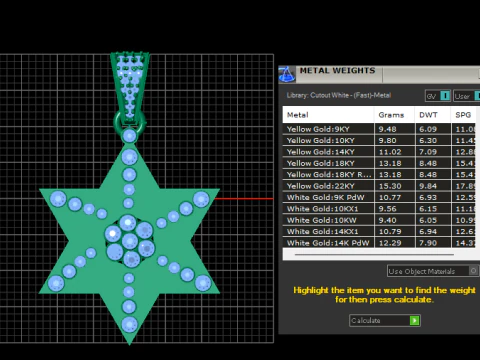Select the White Gold:14KX1 row
The image size is (480, 360).
point(379,231)
